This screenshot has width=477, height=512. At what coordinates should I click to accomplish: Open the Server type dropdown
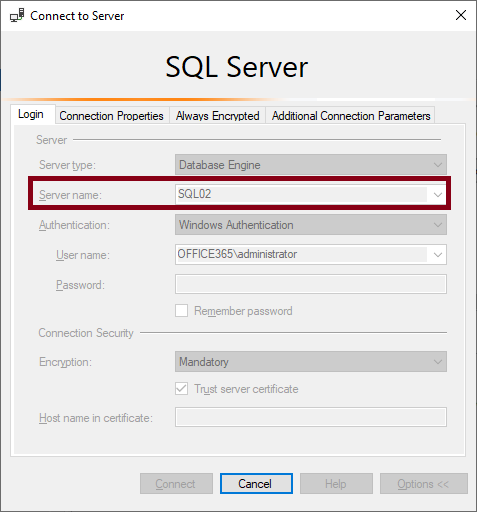[311, 165]
